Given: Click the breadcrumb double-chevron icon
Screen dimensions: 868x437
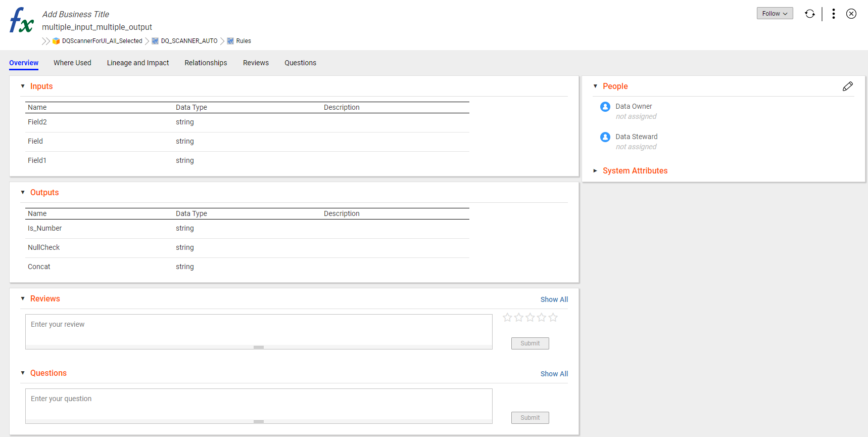Looking at the screenshot, I should pyautogui.click(x=46, y=41).
